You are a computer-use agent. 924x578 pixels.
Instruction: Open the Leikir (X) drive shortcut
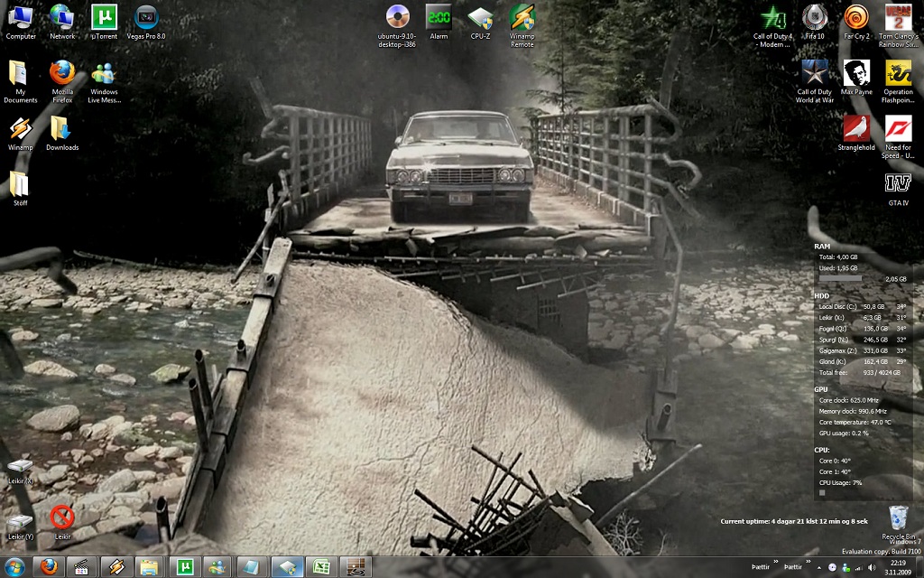click(21, 471)
